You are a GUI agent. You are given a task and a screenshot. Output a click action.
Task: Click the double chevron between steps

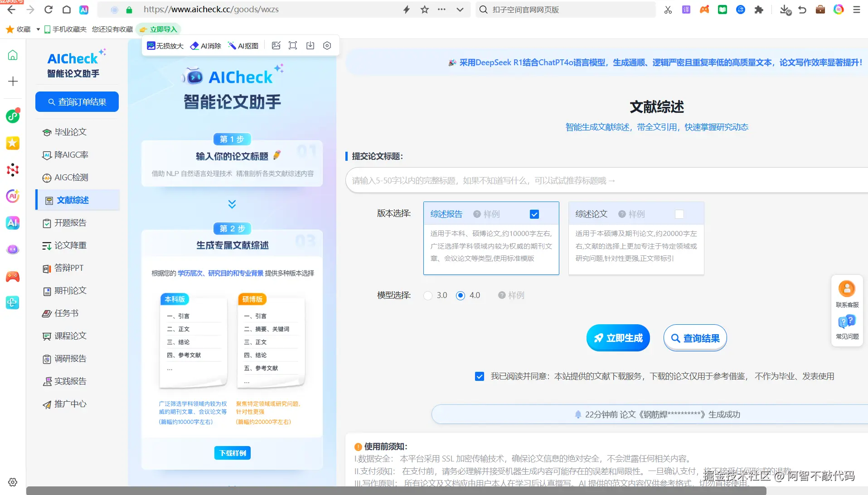pyautogui.click(x=232, y=204)
